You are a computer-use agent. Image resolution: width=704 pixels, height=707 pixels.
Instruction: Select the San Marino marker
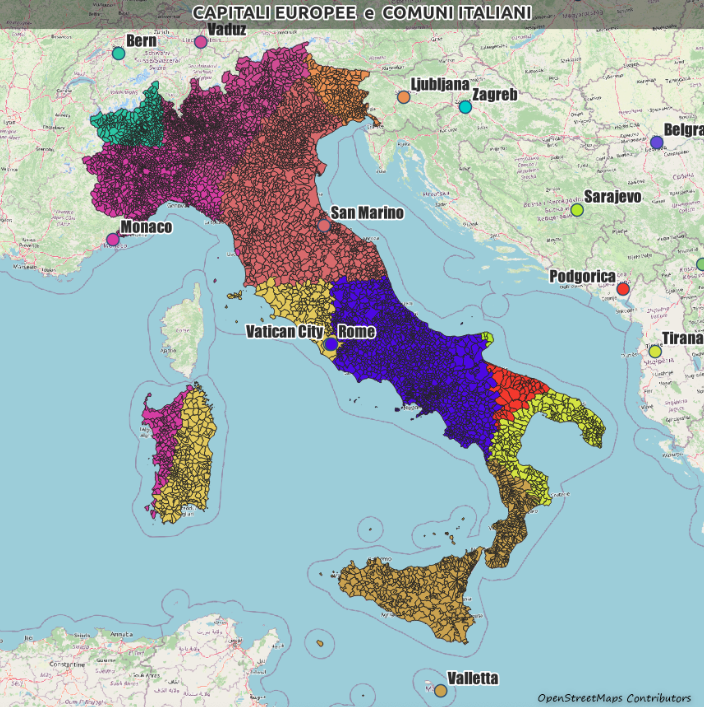(324, 225)
